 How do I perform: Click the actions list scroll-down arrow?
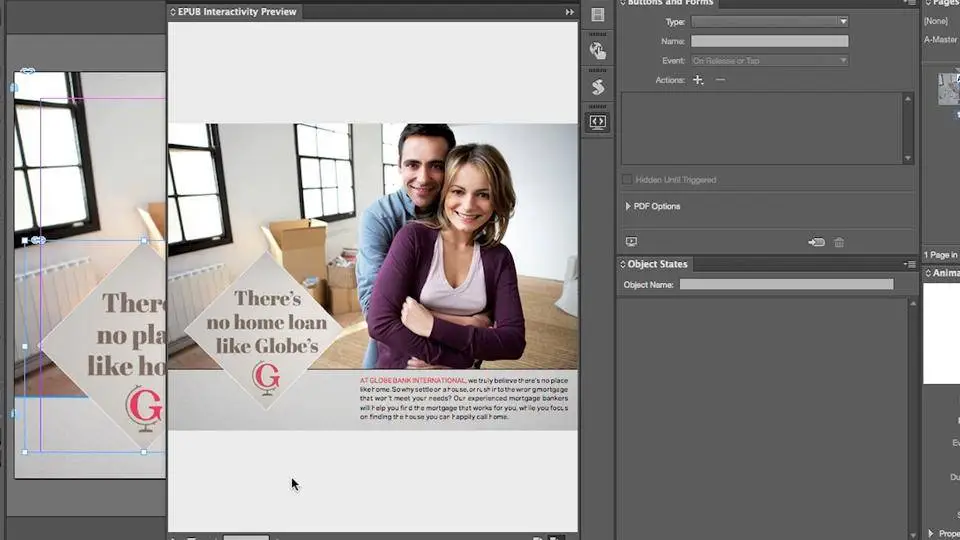(x=908, y=158)
